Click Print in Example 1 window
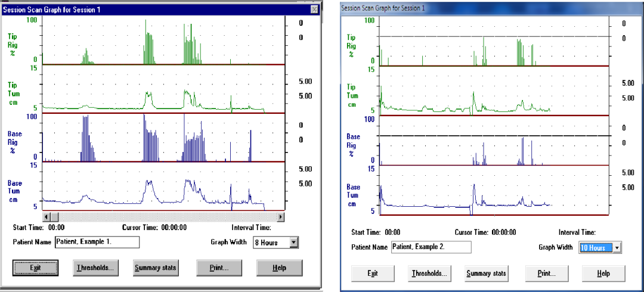 [x=219, y=268]
